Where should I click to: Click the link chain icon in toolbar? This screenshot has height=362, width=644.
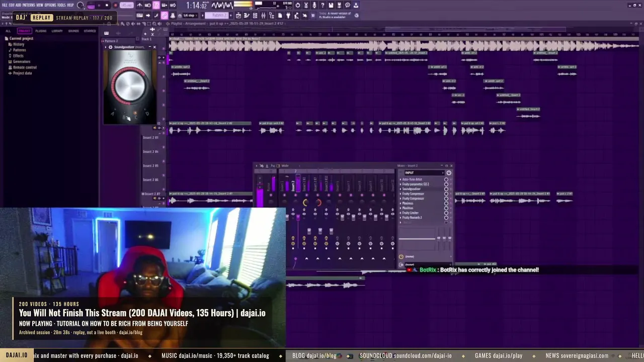click(165, 16)
